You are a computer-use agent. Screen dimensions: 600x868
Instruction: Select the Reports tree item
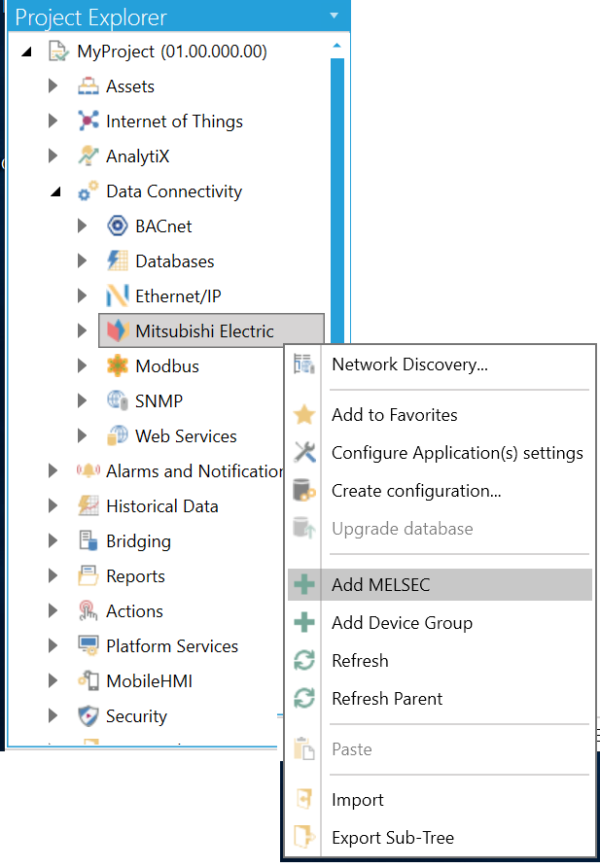[x=135, y=576]
